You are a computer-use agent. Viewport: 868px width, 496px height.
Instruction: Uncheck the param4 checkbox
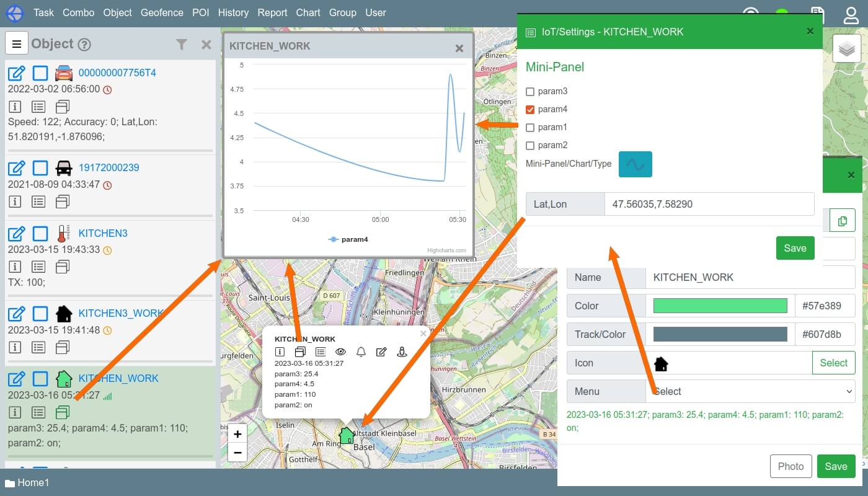tap(530, 110)
